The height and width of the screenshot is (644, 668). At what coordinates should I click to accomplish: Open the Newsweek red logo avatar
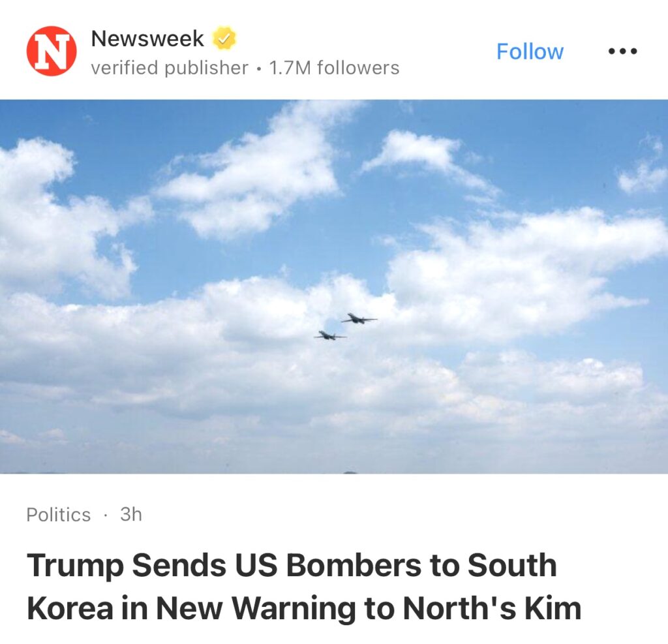pyautogui.click(x=52, y=52)
